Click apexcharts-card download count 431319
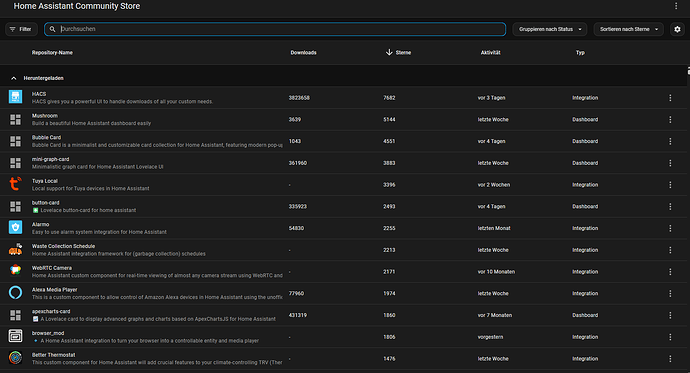The image size is (690, 373). pos(298,315)
